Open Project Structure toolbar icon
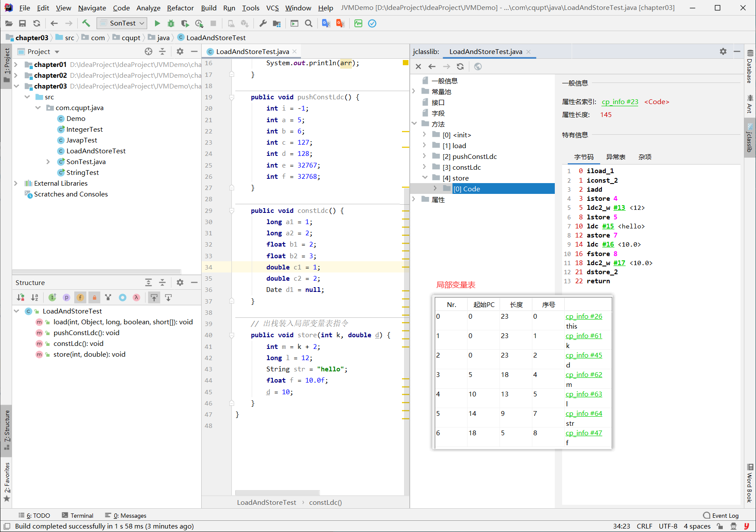 pos(277,23)
